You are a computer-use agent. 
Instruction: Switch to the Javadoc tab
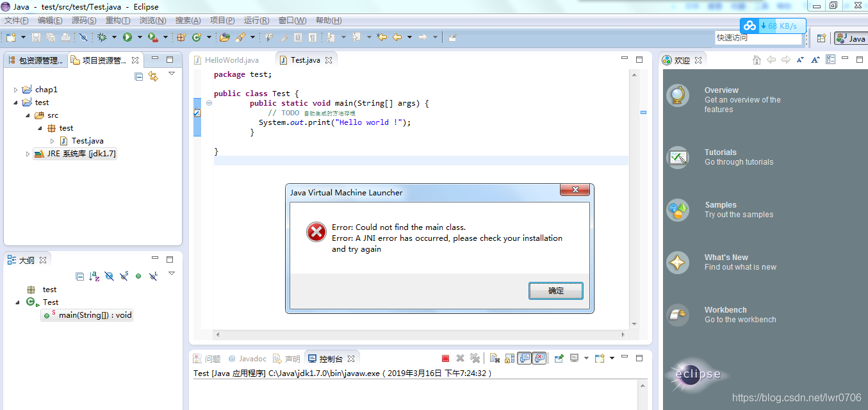coord(248,359)
